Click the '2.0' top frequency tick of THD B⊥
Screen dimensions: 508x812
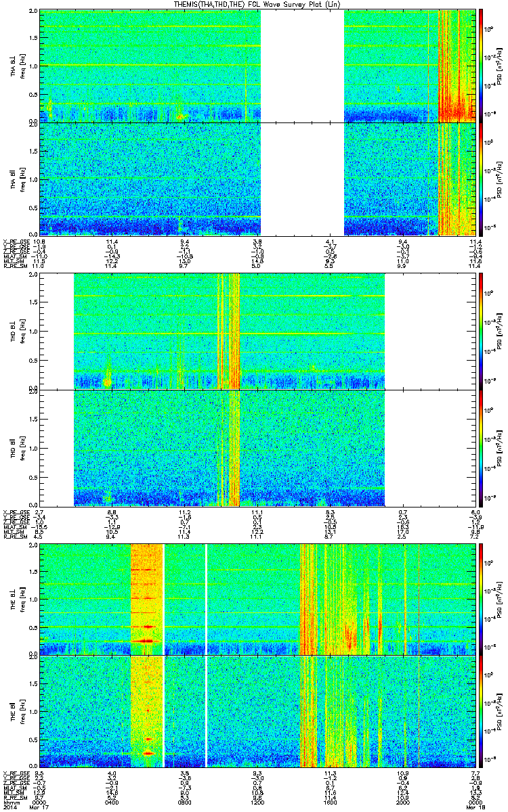(x=34, y=276)
